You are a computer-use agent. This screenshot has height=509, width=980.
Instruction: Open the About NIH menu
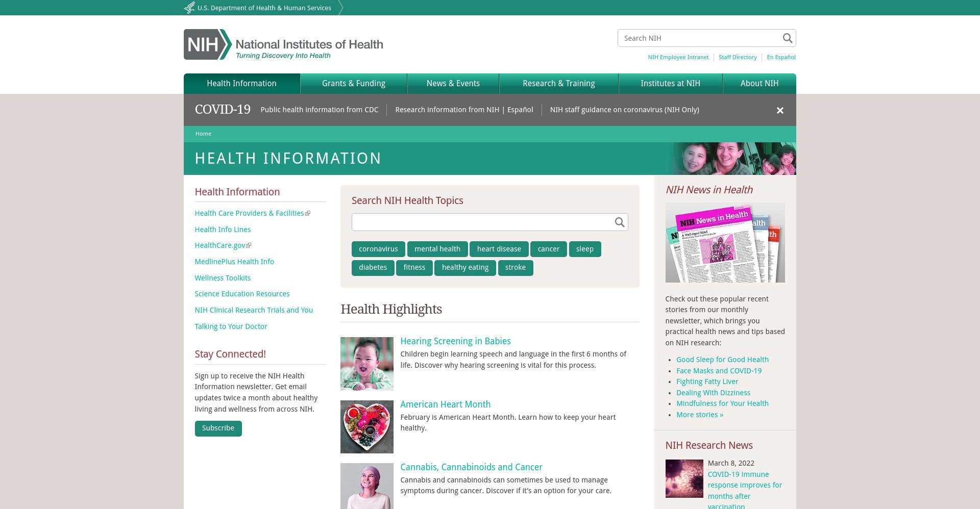tap(759, 84)
